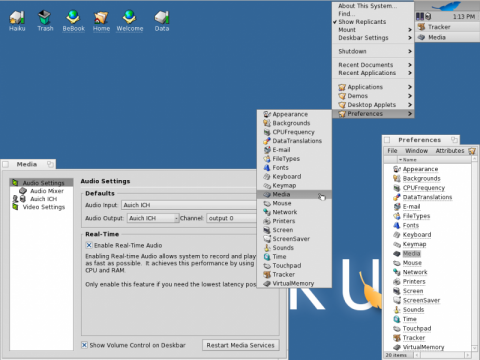
Task: Click the Network icon in Preferences window
Action: 397,272
